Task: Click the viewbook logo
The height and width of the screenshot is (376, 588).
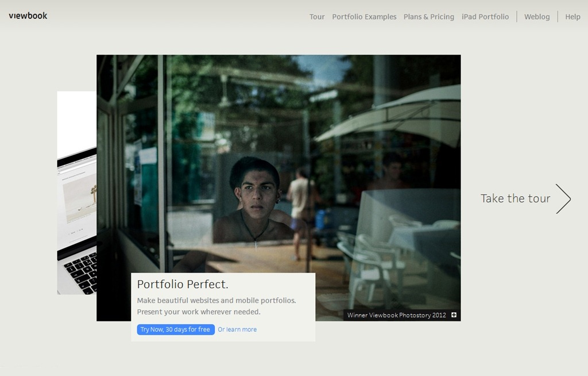Action: [28, 16]
